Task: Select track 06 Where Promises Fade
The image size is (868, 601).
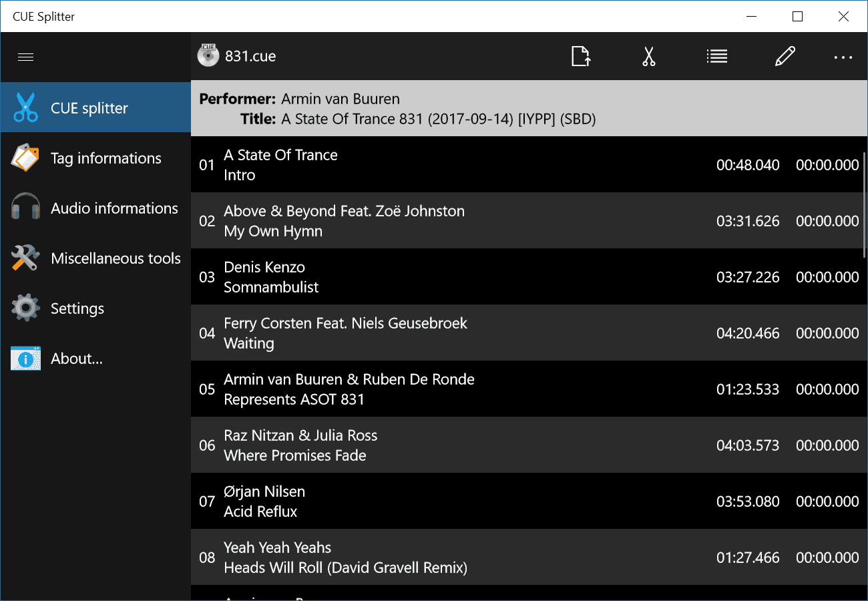Action: (x=529, y=445)
